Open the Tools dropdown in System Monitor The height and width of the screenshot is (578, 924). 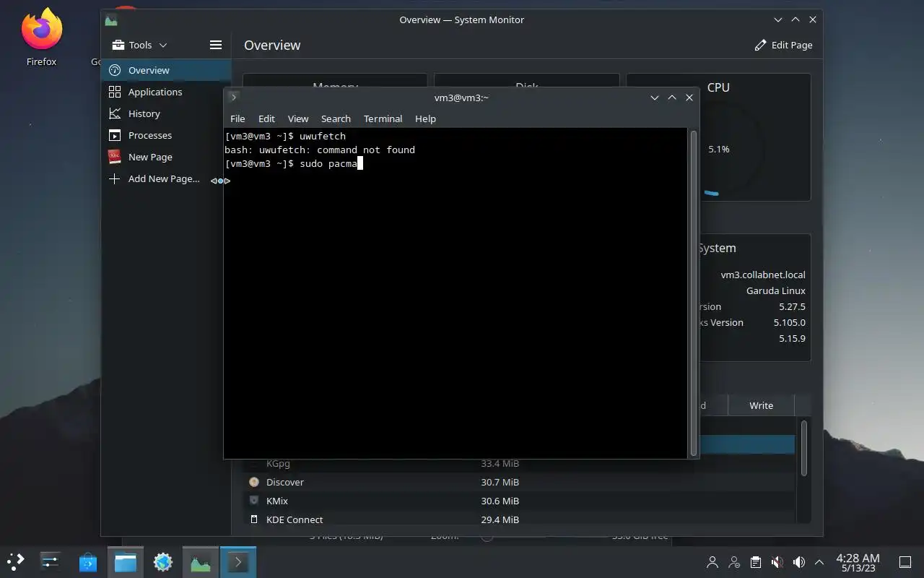pos(139,45)
